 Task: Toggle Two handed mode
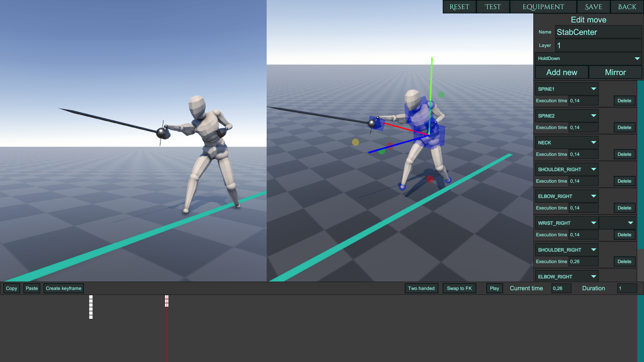[422, 288]
